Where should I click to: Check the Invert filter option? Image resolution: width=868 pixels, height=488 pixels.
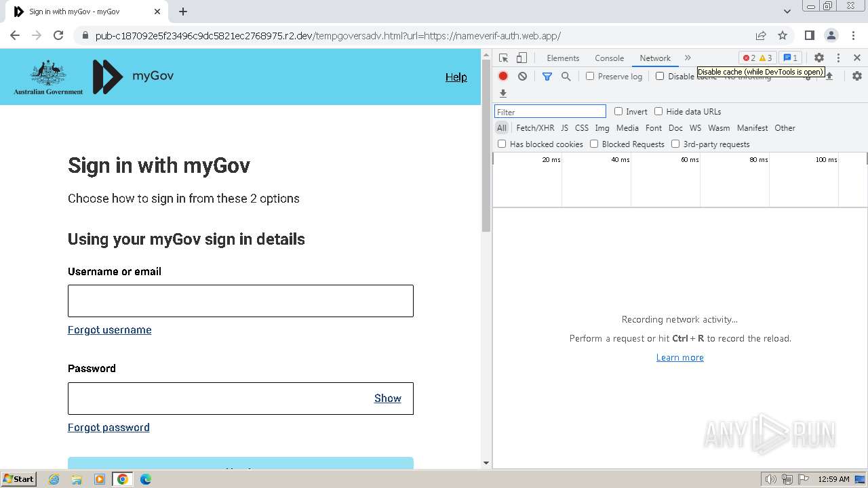(618, 111)
